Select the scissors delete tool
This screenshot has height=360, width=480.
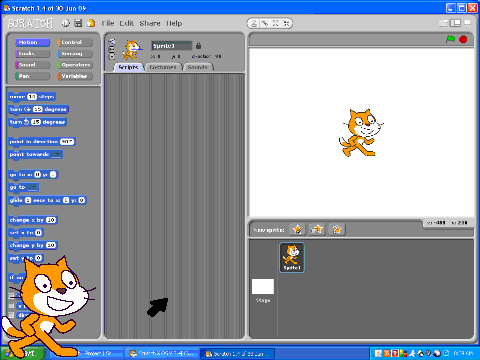click(265, 23)
